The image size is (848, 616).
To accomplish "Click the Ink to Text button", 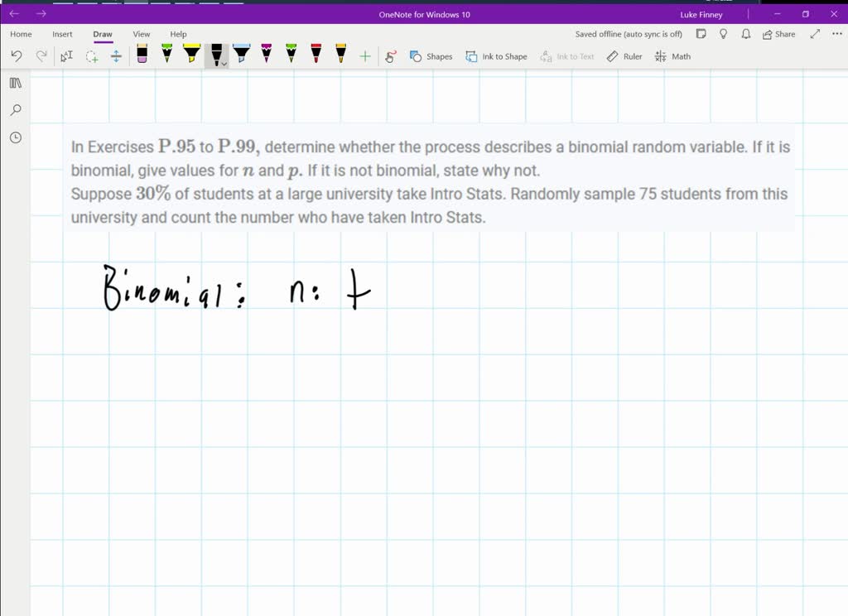I will coord(566,56).
